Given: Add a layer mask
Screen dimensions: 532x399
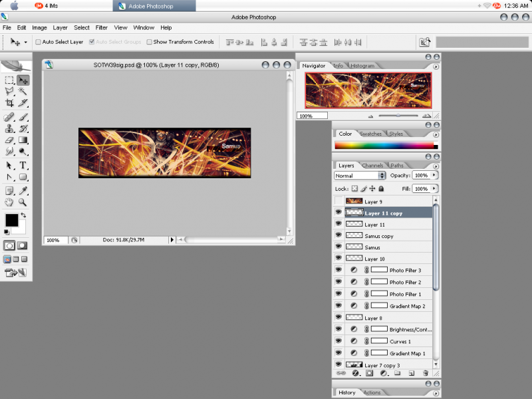Looking at the screenshot, I should [x=370, y=373].
